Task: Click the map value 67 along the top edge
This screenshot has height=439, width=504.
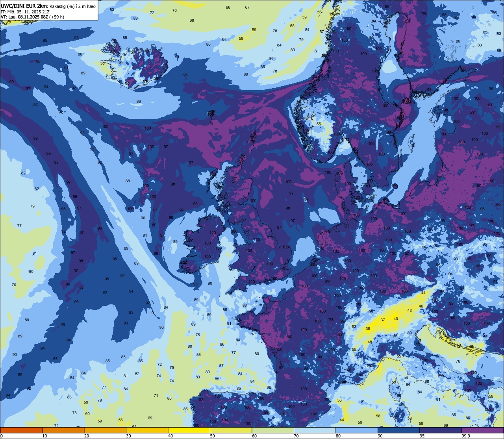Action: tap(247, 7)
